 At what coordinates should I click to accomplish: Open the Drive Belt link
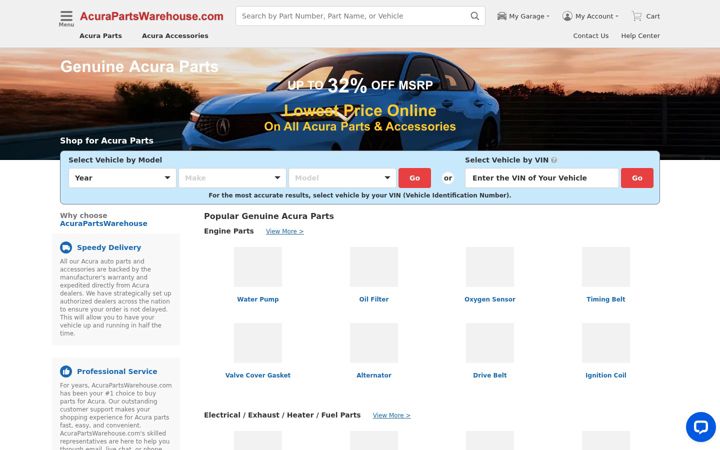pyautogui.click(x=489, y=376)
